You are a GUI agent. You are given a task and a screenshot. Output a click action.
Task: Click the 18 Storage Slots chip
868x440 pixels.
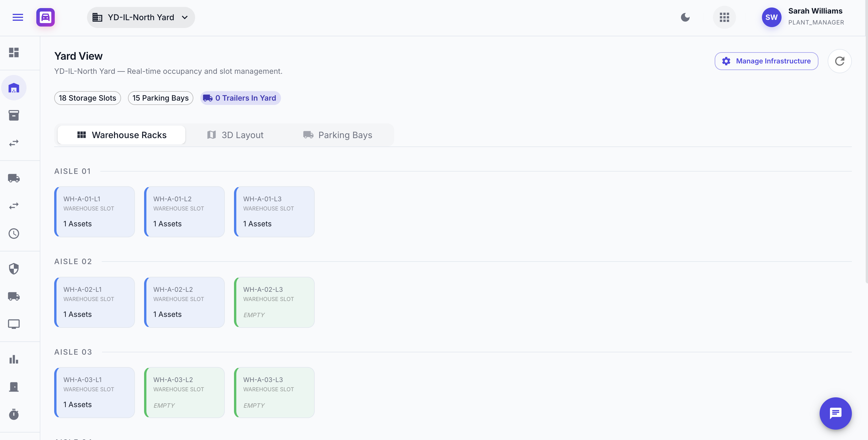coord(88,98)
